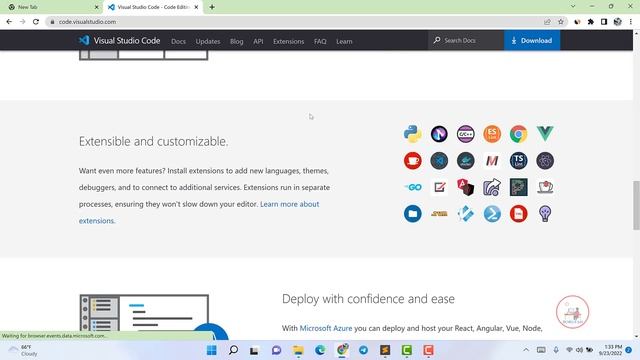This screenshot has width=640, height=360.
Task: Open the TSLint extension icon
Action: (518, 160)
